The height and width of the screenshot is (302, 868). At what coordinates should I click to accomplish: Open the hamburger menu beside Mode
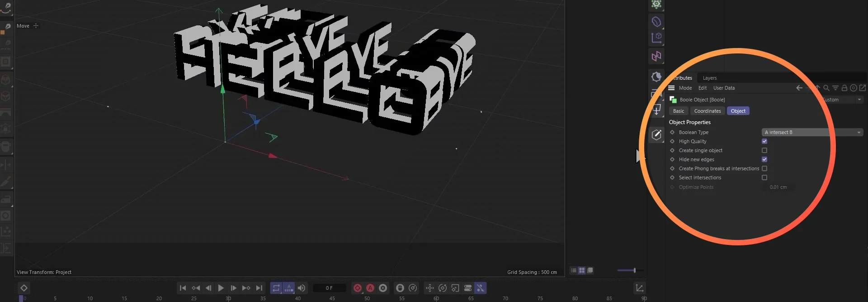(x=671, y=88)
